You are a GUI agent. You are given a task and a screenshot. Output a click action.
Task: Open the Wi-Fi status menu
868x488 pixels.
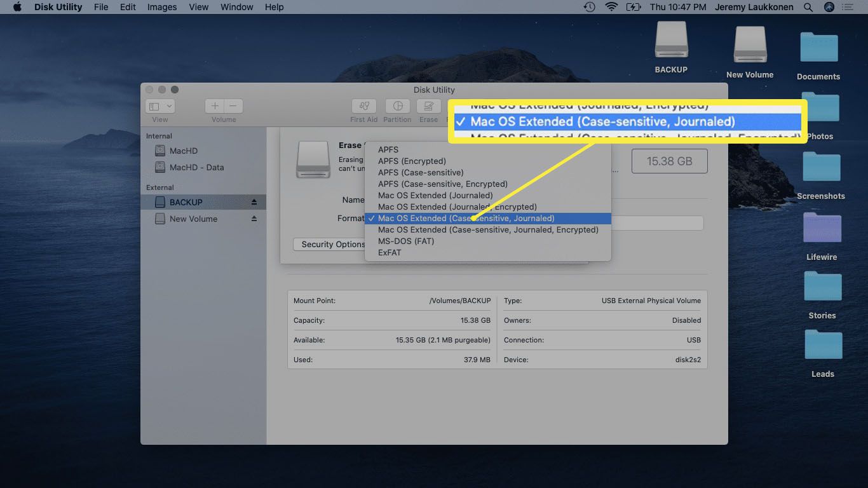pos(611,7)
